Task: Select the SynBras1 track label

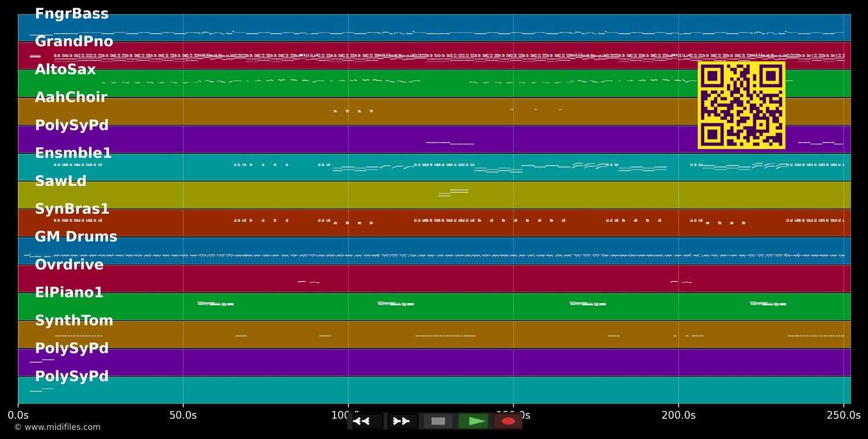Action: pyautogui.click(x=72, y=209)
